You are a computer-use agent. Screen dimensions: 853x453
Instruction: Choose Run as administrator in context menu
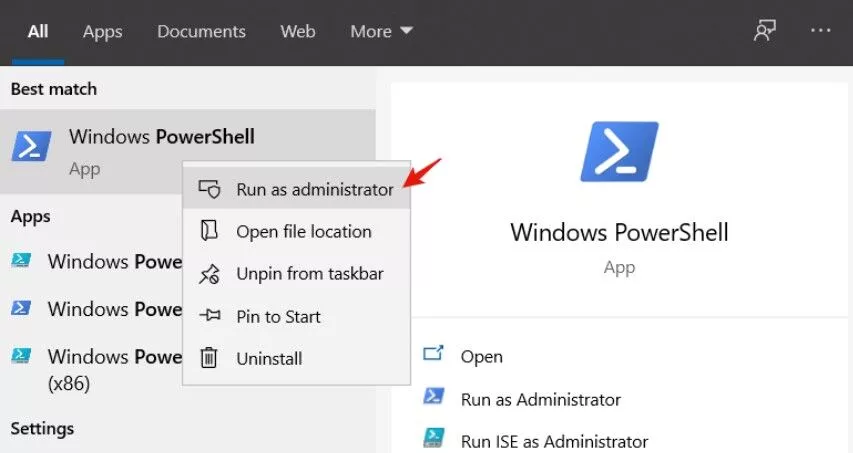[x=296, y=189]
